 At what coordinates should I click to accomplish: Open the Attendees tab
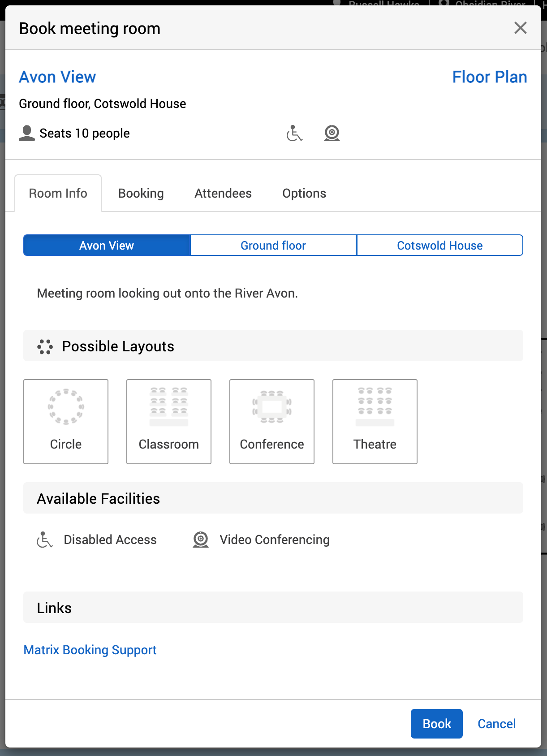point(223,194)
